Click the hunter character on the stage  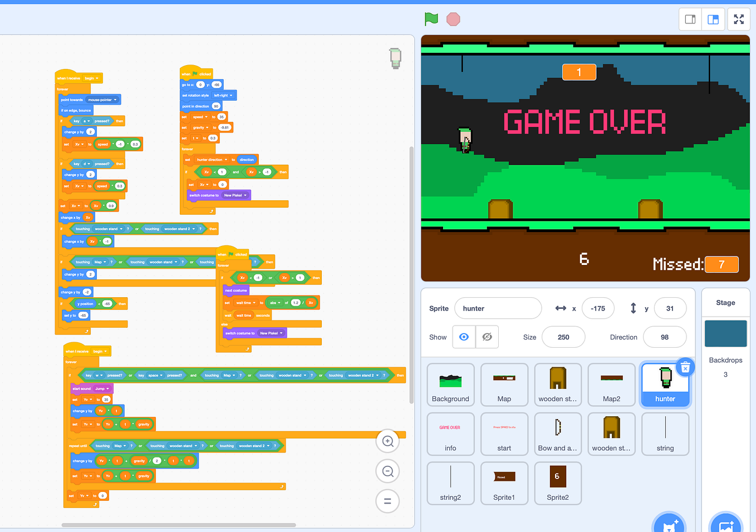point(465,140)
